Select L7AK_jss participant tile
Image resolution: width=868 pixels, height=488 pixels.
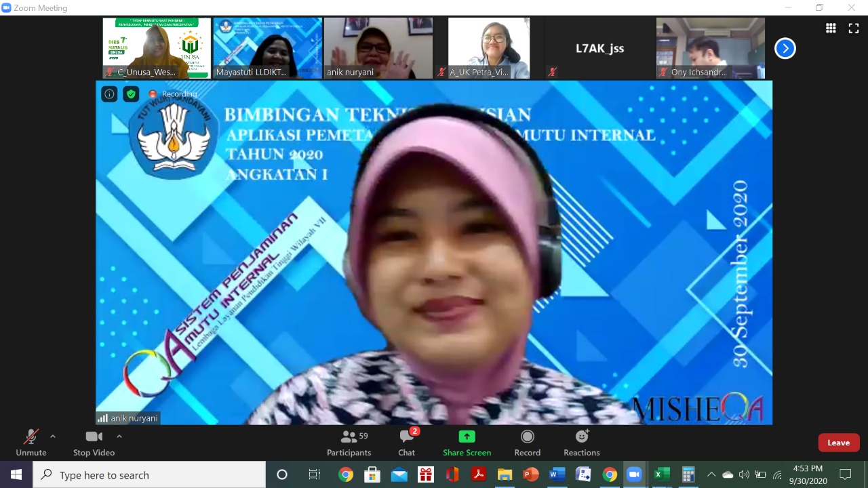point(600,48)
